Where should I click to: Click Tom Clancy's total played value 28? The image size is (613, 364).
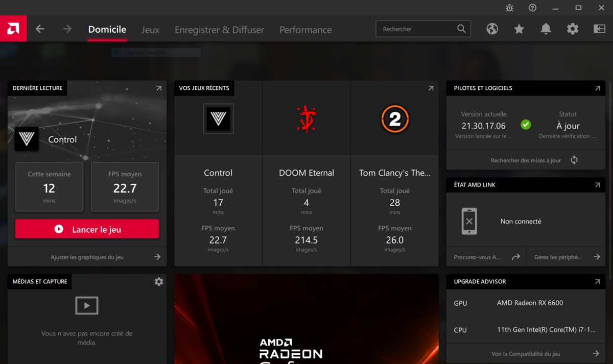pyautogui.click(x=395, y=203)
